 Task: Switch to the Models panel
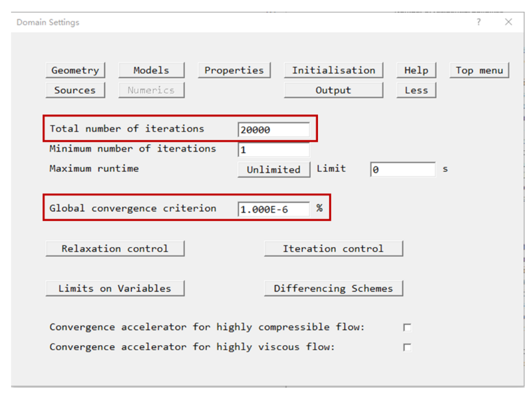(151, 70)
